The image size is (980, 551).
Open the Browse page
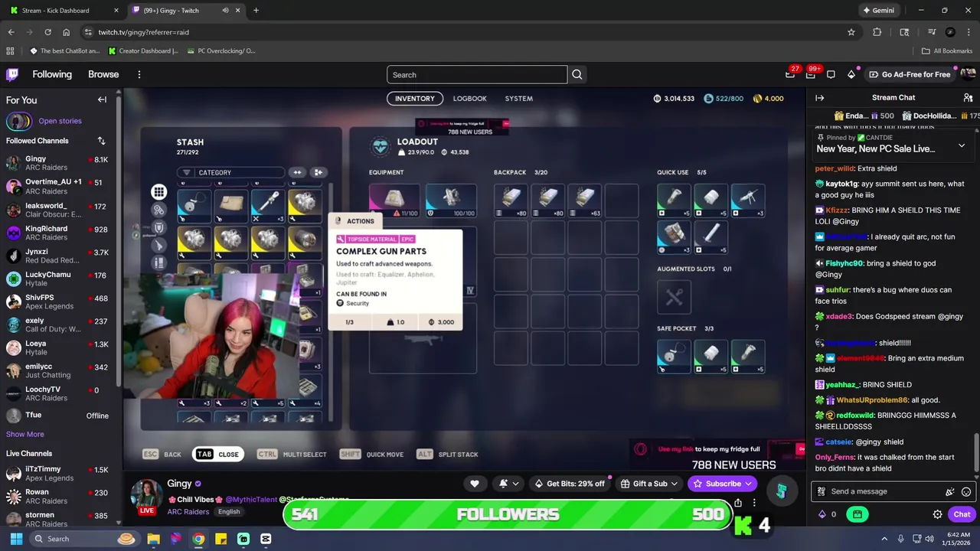[x=103, y=74]
